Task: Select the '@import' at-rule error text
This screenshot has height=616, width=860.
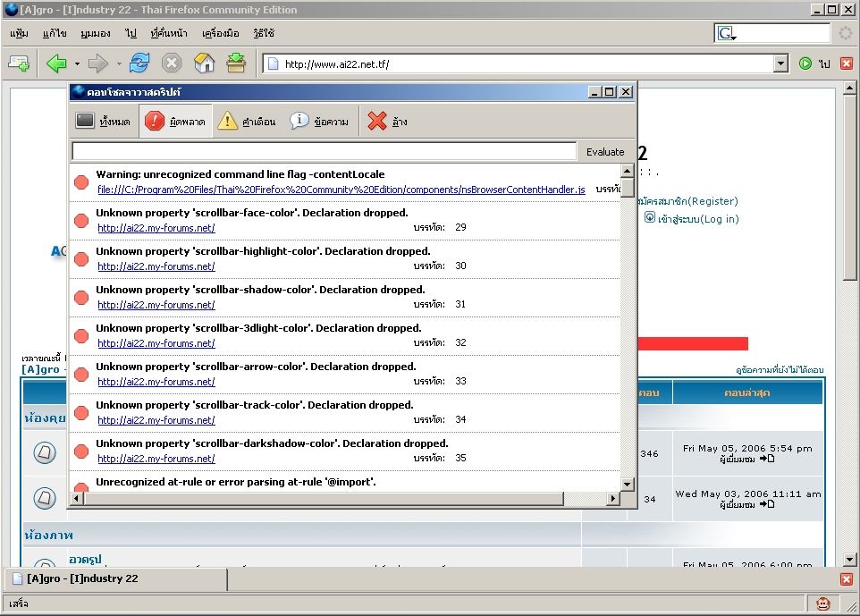Action: (236, 482)
